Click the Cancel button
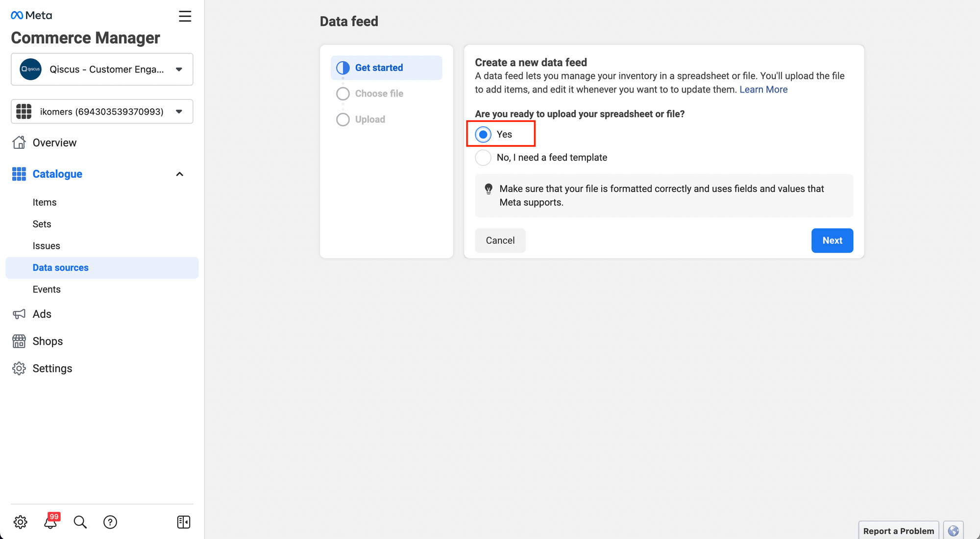The width and height of the screenshot is (980, 539). click(500, 240)
